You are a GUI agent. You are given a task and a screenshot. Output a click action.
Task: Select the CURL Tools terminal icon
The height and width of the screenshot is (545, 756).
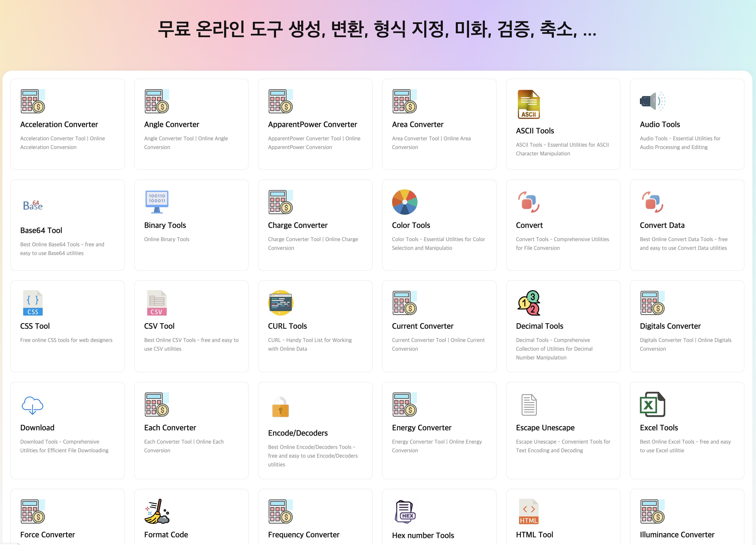click(x=280, y=303)
